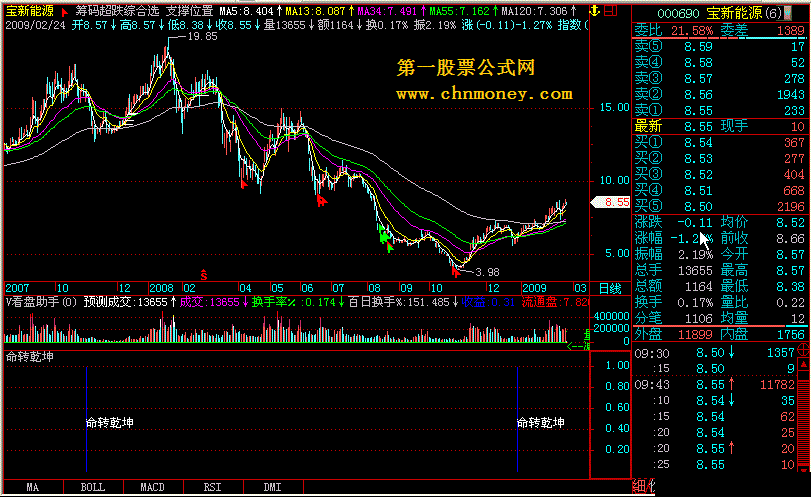Click the MA55: 7.162 value
Screen dimensions: 811x497
(459, 11)
